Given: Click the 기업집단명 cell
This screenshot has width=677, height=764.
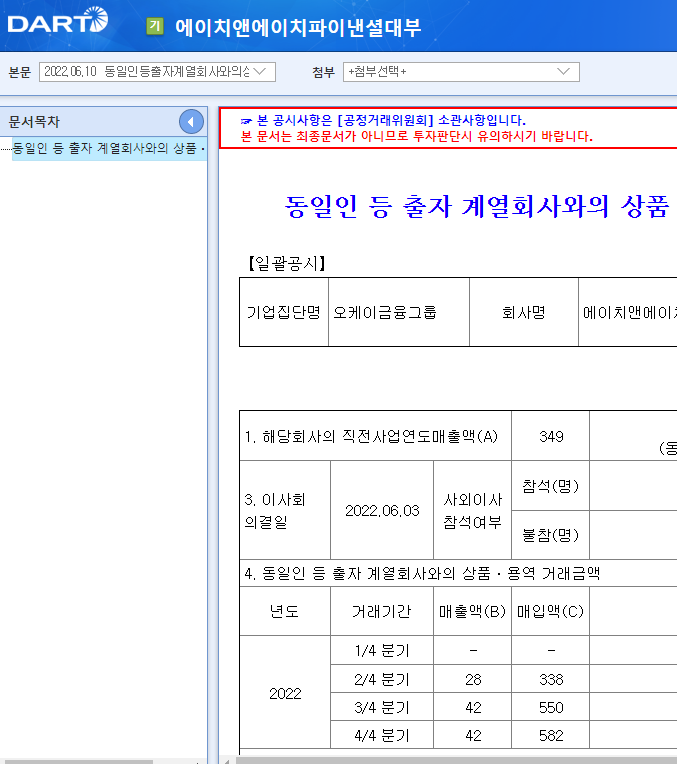Looking at the screenshot, I should (284, 312).
